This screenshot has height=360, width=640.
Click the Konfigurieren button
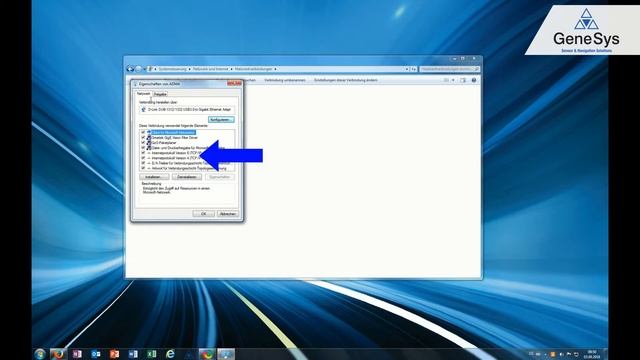click(221, 120)
